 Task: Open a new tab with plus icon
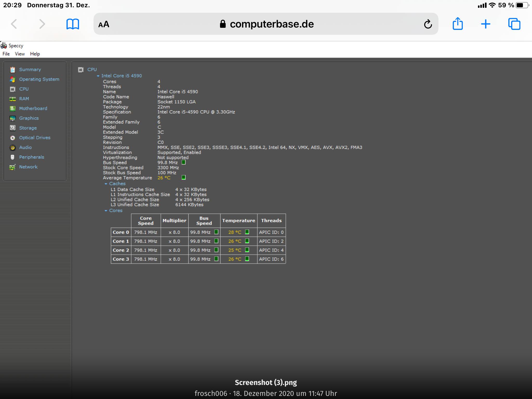click(486, 24)
